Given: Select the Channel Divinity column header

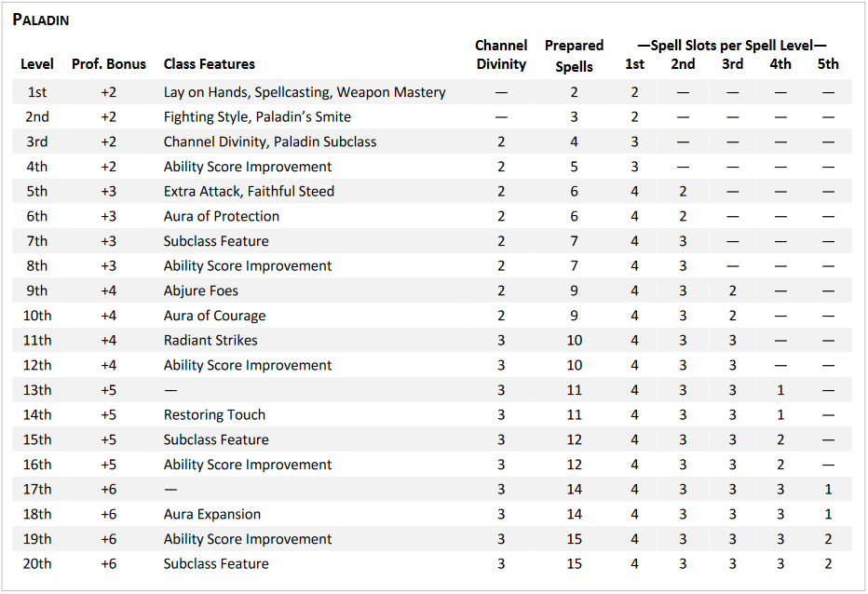Looking at the screenshot, I should (x=501, y=55).
